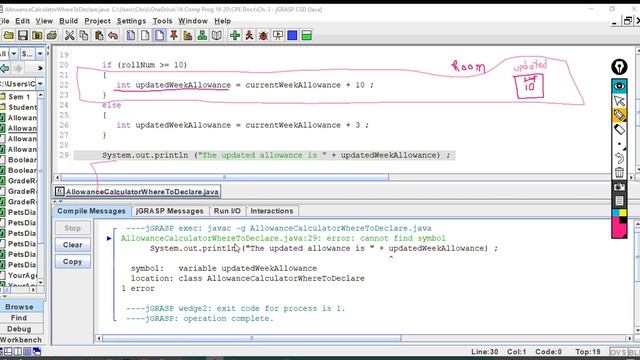This screenshot has width=640, height=360.
Task: Toggle the eye visibility icon in annotation bar
Action: [x=619, y=86]
